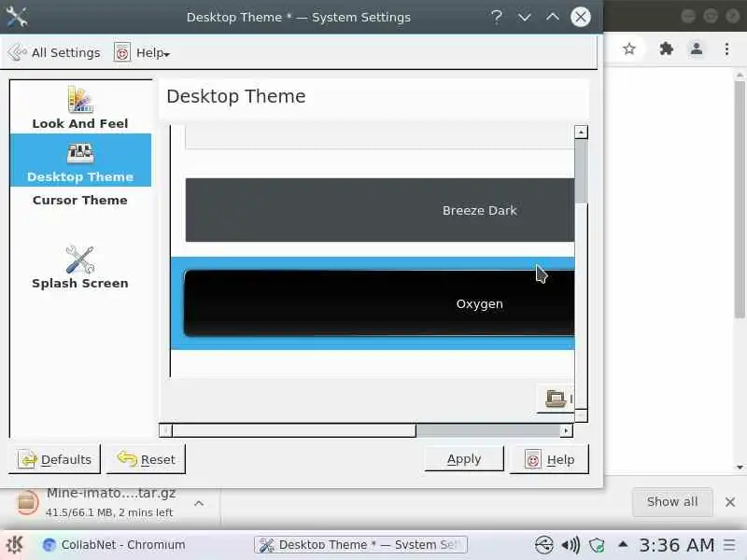Viewport: 747px width, 560px height.
Task: Switch to Desktop Theme System Settings task
Action: tap(360, 544)
